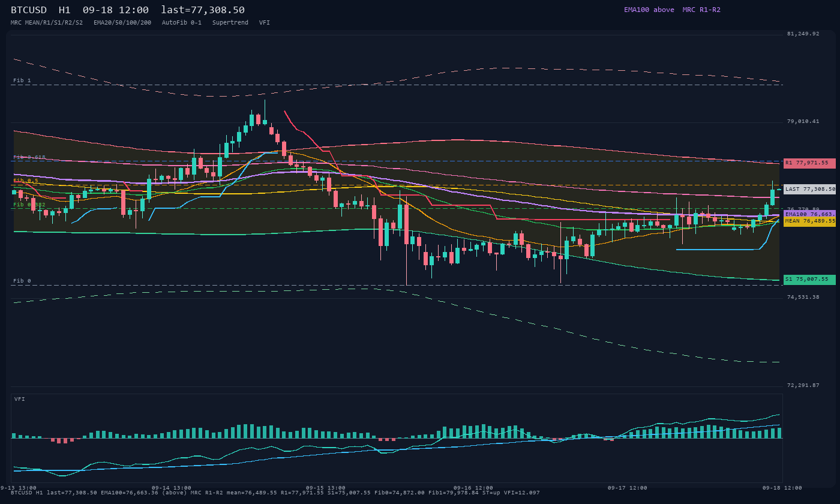Click the 'MRC MEAN/R1/S1/R2/S2' legend entry
Screen dimensions: 840x504
[x=47, y=23]
